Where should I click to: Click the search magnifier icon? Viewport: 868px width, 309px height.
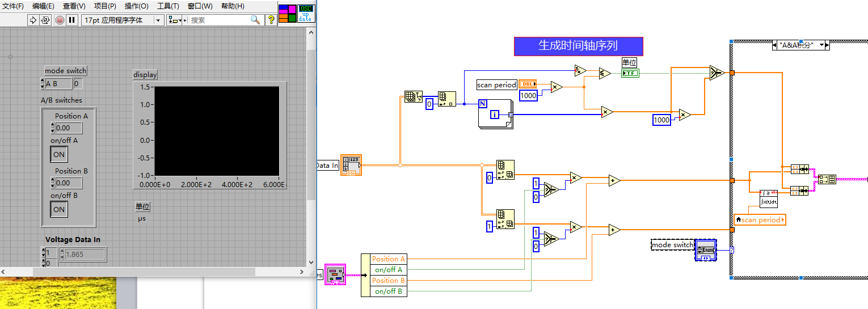255,20
